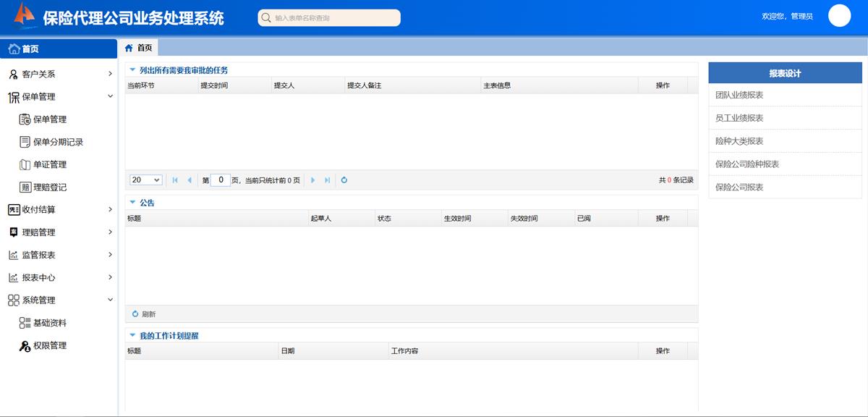Image resolution: width=868 pixels, height=417 pixels.
Task: Expand the 监管报表 menu chevron
Action: tap(110, 255)
